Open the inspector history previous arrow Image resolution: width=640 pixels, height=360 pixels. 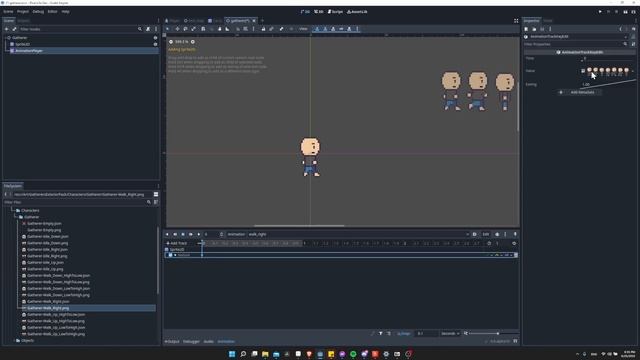click(620, 29)
